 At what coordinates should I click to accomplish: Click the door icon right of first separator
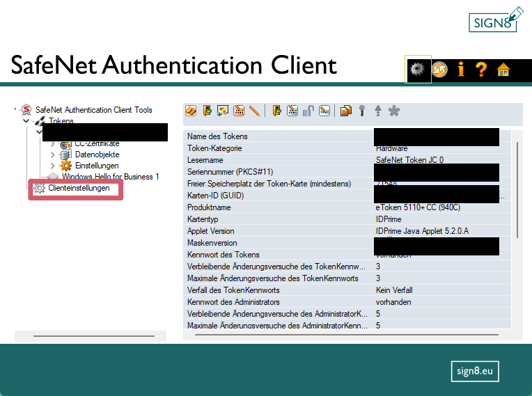tap(277, 111)
